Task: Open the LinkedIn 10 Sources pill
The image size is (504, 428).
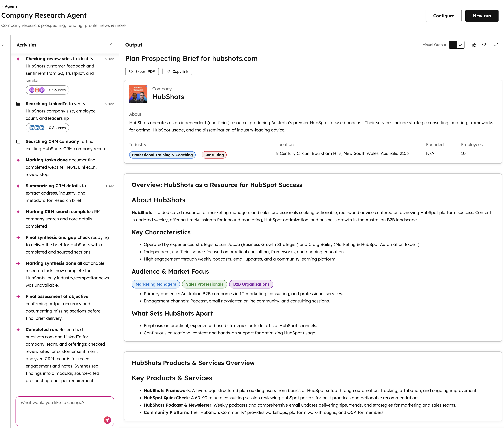Action: coord(47,127)
